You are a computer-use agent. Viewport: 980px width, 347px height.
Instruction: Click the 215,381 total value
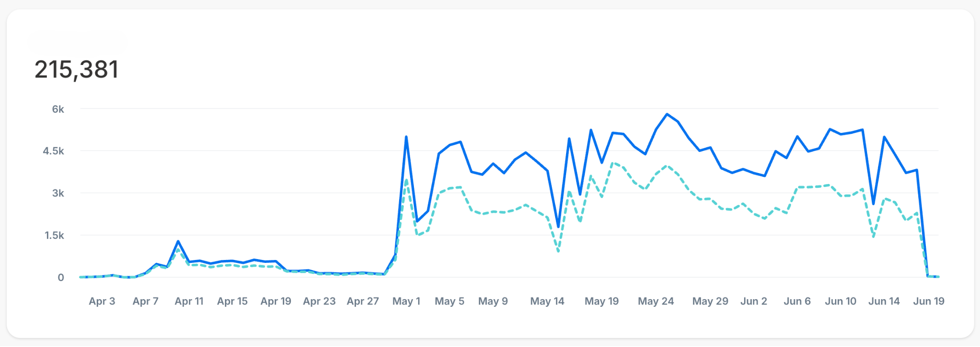pyautogui.click(x=77, y=70)
